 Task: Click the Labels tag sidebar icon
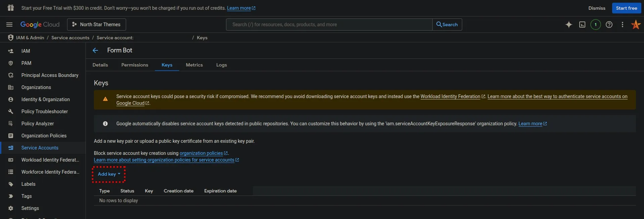point(11,184)
